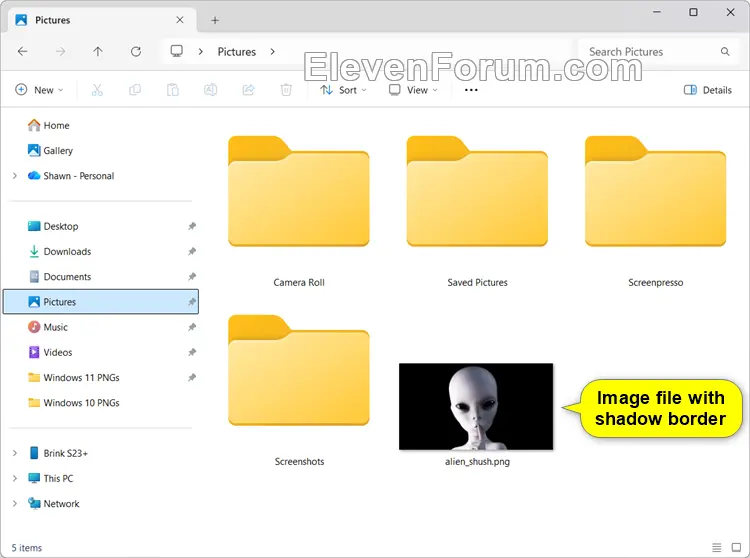Switch to details list view icon in status bar
Viewport: 750px width, 558px height.
[717, 547]
